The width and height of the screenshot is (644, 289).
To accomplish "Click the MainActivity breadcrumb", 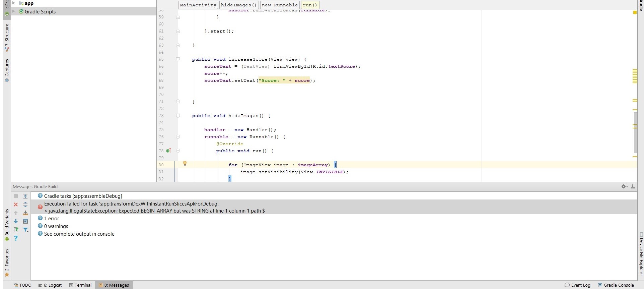I will tap(198, 5).
